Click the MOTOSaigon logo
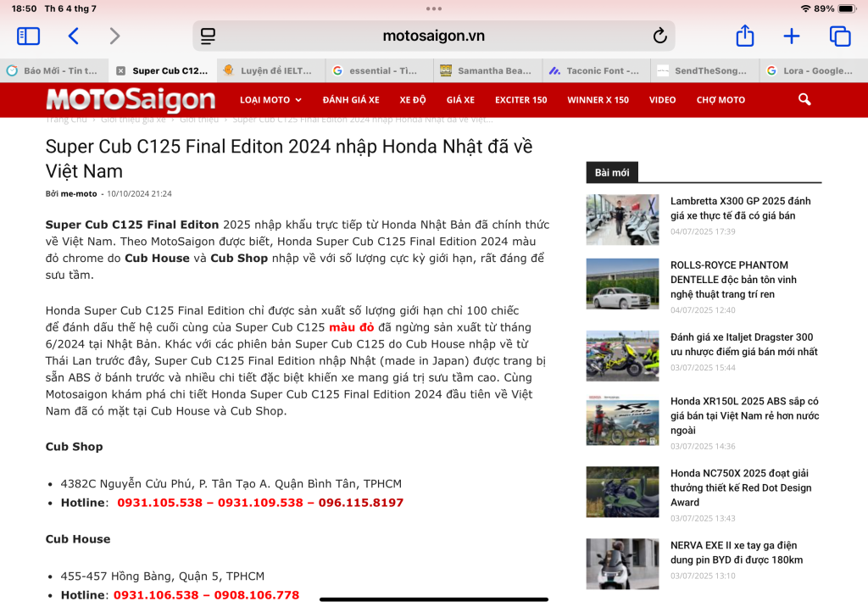The width and height of the screenshot is (868, 607). point(131,100)
